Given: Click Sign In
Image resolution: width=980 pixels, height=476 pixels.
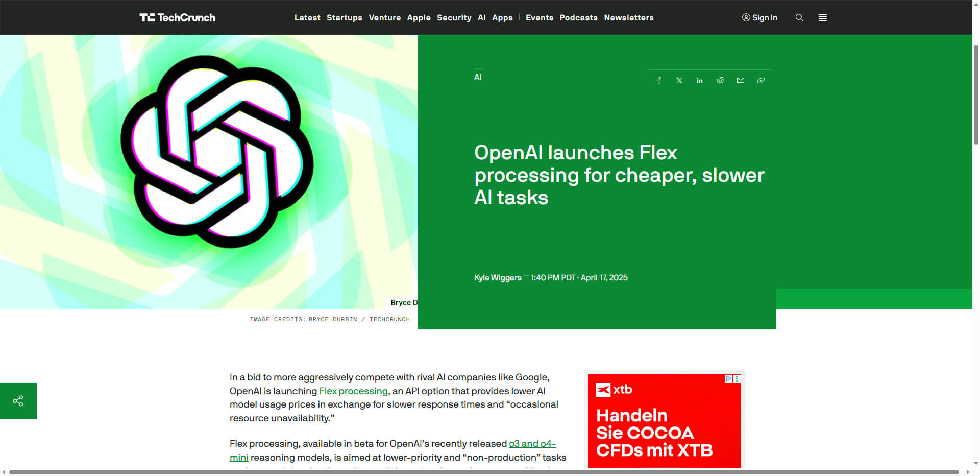Looking at the screenshot, I should [x=759, y=17].
